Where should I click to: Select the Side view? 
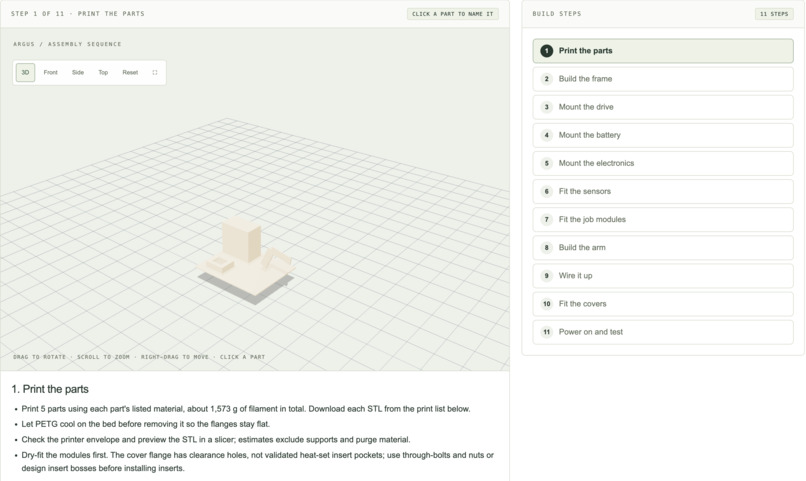click(x=78, y=72)
